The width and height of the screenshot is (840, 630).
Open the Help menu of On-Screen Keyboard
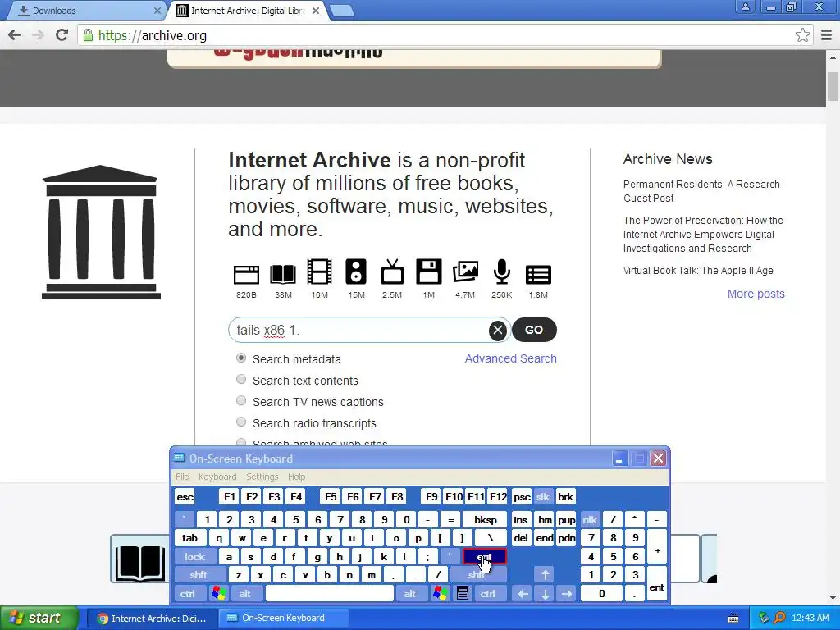pyautogui.click(x=296, y=477)
